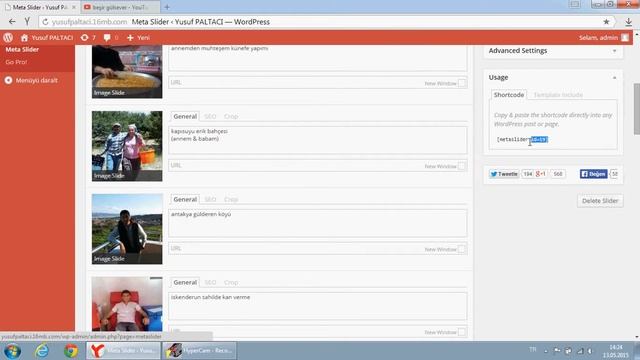Edit caption 'annemden muhteşem künefe yapımı'
This screenshot has width=640, height=360.
click(x=318, y=58)
